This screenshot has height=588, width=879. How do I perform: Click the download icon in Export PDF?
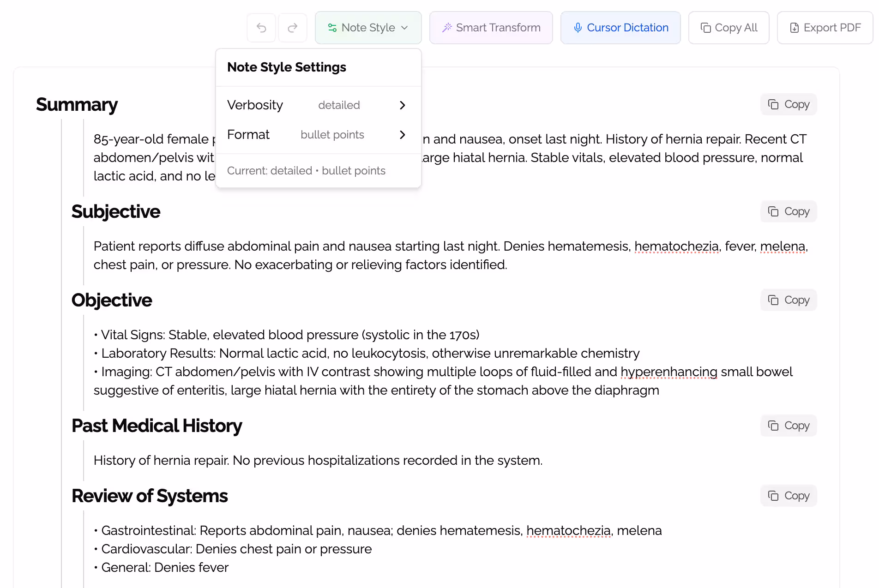tap(794, 28)
